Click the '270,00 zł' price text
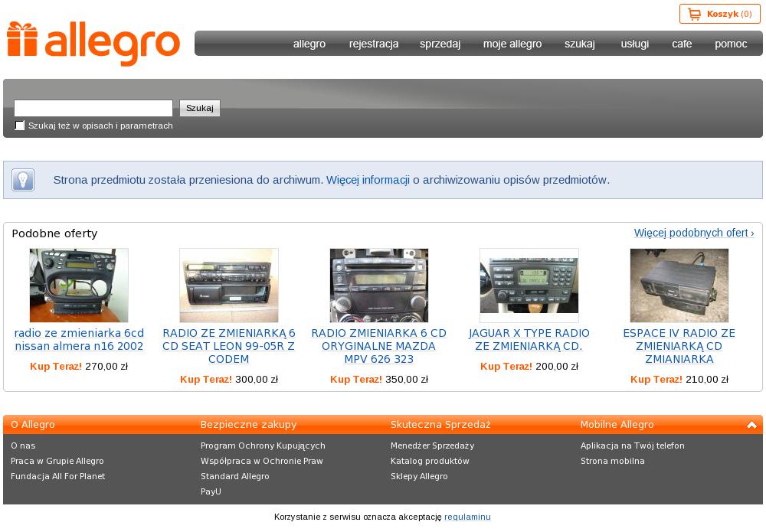Screen dimensions: 766x532 [x=106, y=366]
